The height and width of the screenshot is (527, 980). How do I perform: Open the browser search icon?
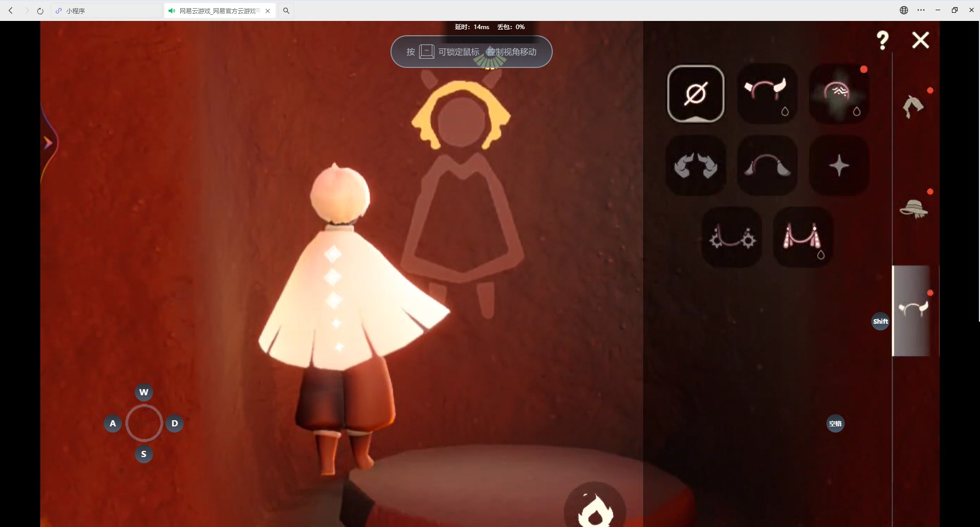(286, 10)
